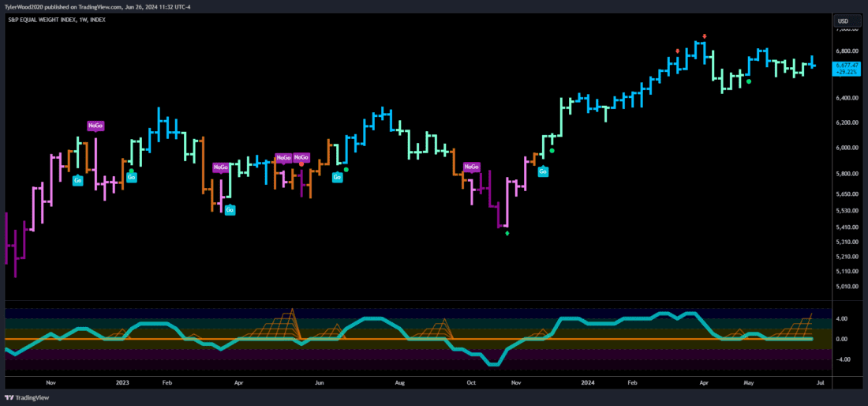Click the NoGo label above the October 2023 bars
This screenshot has height=406, width=868.
pyautogui.click(x=471, y=167)
